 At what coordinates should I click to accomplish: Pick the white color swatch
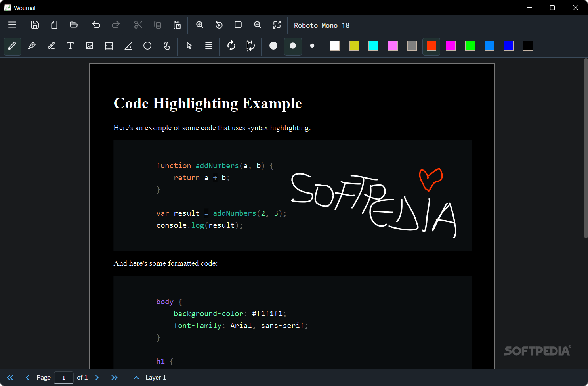tap(335, 46)
